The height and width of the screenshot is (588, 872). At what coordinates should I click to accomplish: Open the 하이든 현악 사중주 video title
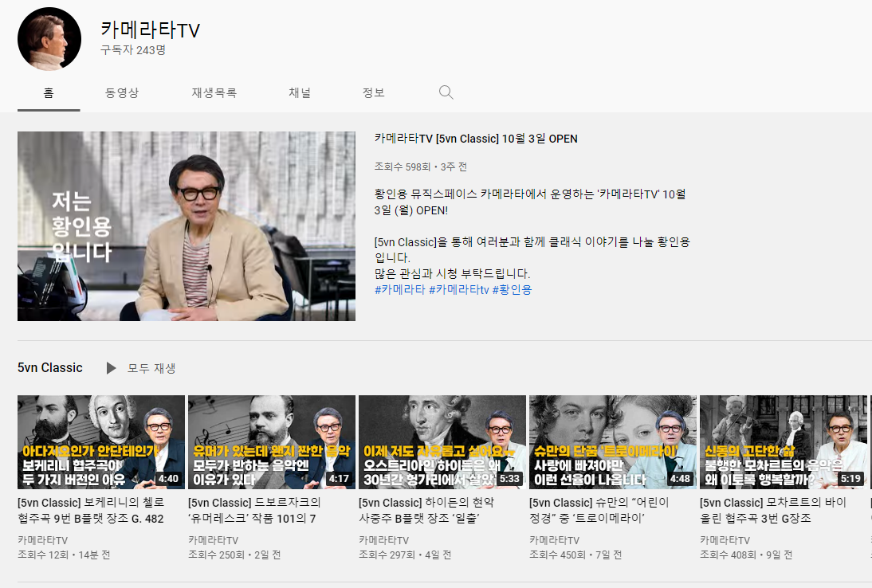pyautogui.click(x=426, y=510)
